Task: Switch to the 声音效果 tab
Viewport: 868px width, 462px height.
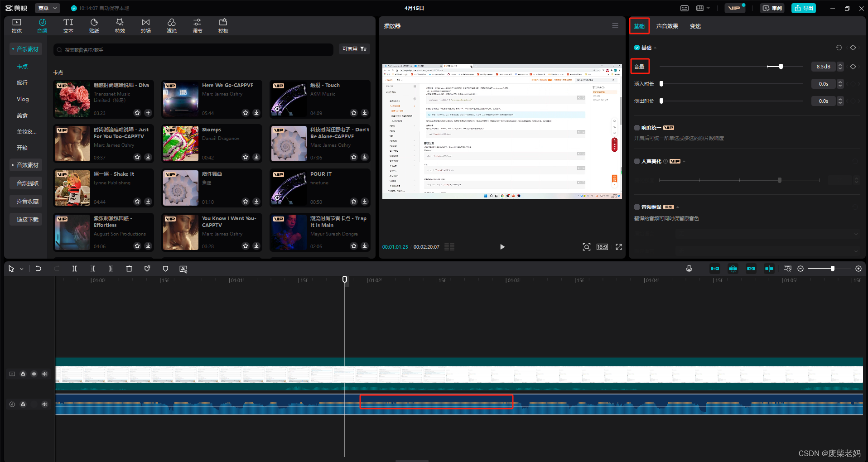Action: (667, 26)
